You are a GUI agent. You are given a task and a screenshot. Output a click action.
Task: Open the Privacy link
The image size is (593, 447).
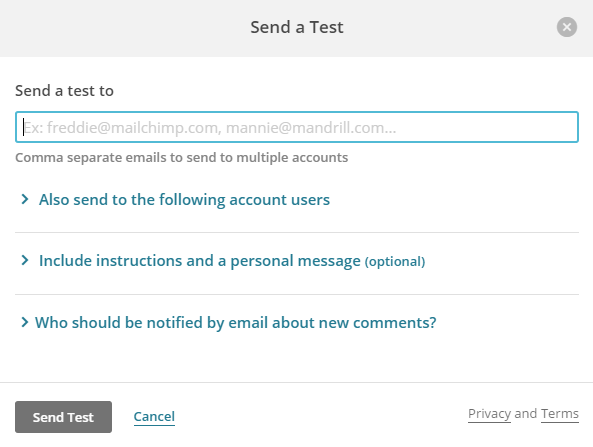tap(489, 414)
